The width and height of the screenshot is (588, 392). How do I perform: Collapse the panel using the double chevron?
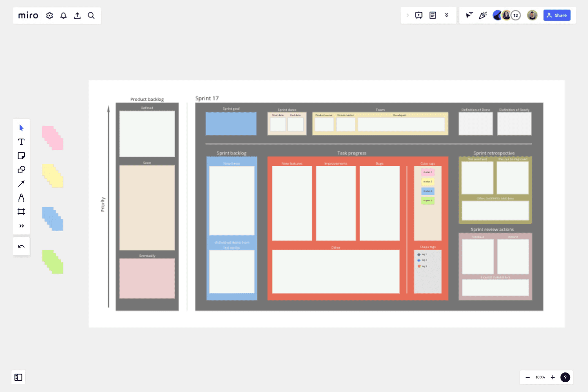pos(447,15)
